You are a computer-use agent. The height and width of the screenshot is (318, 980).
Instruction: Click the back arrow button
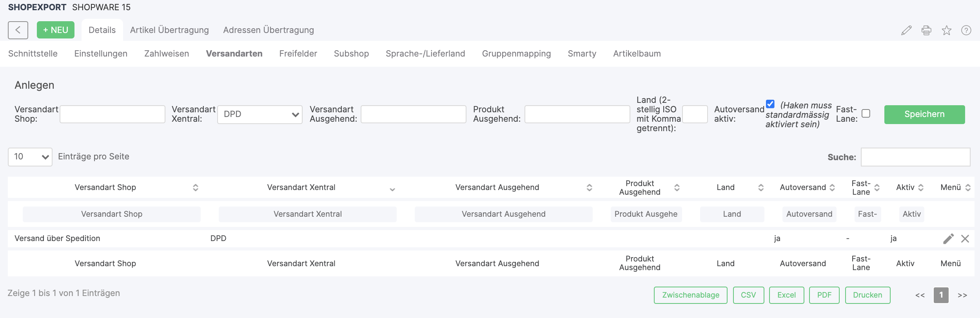point(18,30)
